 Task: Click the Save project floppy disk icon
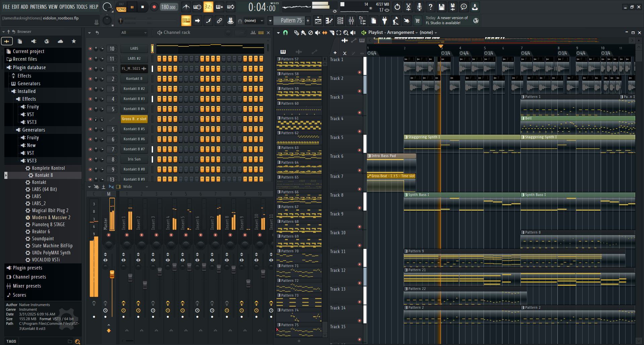pos(442,7)
